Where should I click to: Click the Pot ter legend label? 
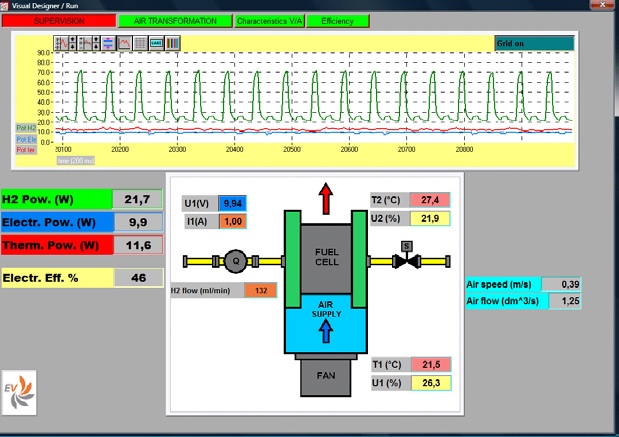(26, 150)
